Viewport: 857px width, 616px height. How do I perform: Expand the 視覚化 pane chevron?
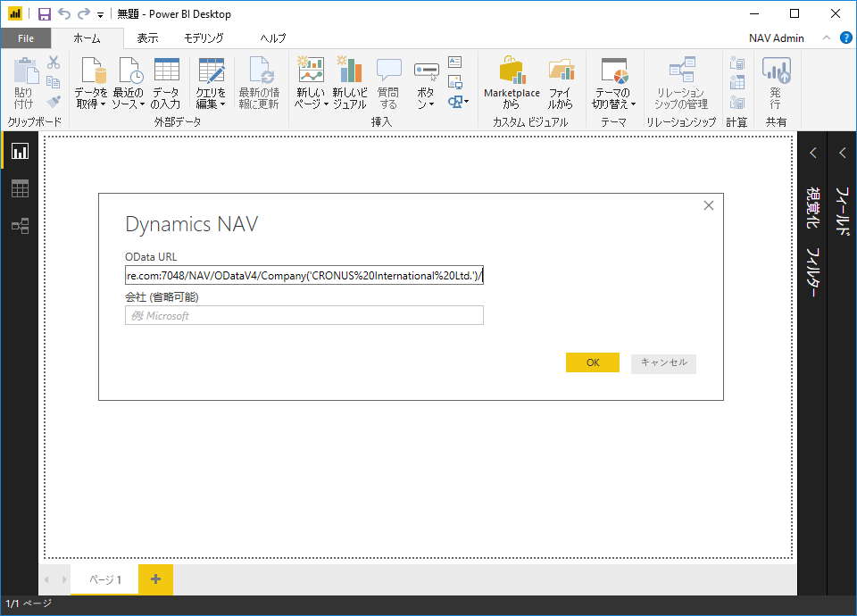[813, 153]
